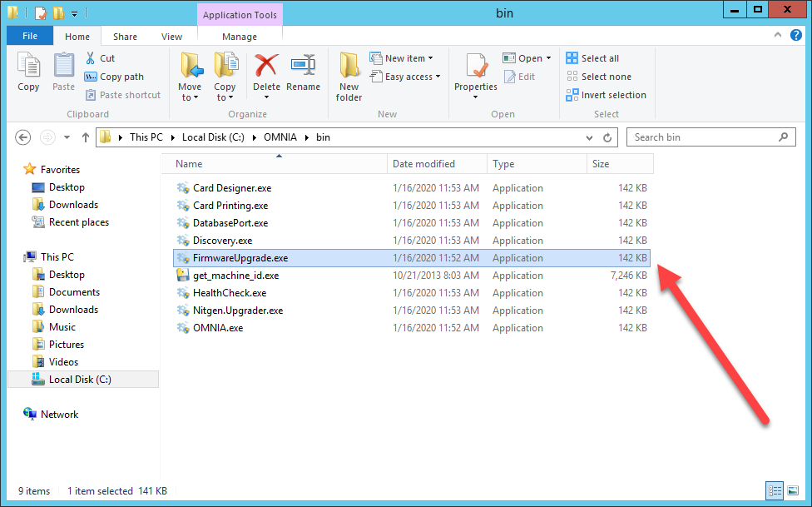This screenshot has width=812, height=507.
Task: Select the OMNIA.exe file icon
Action: pyautogui.click(x=183, y=328)
